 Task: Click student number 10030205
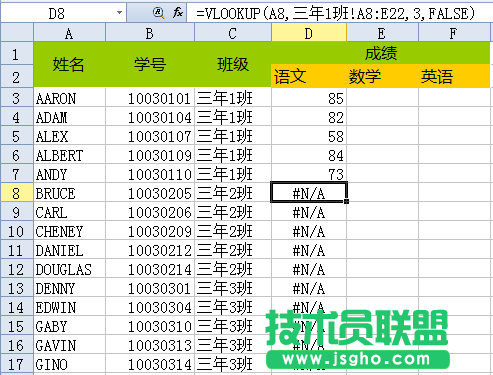click(x=150, y=193)
